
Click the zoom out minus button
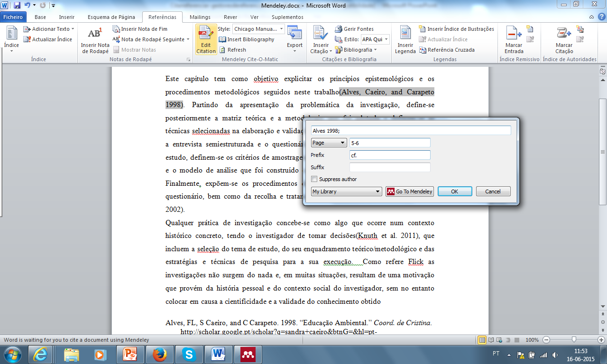pyautogui.click(x=546, y=340)
